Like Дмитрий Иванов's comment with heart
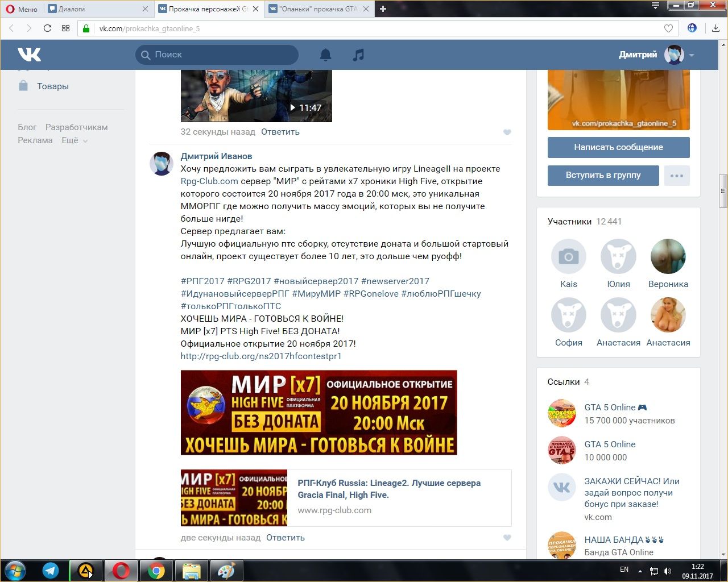 coord(507,538)
